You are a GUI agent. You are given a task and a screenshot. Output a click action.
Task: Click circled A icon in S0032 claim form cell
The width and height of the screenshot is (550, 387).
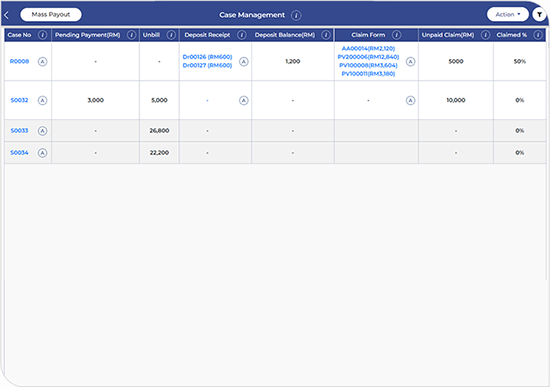click(x=410, y=100)
